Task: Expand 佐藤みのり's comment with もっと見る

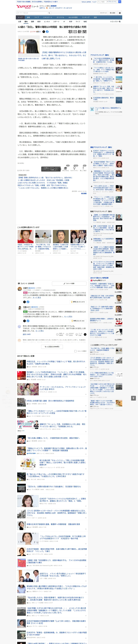Action: tap(68, 317)
